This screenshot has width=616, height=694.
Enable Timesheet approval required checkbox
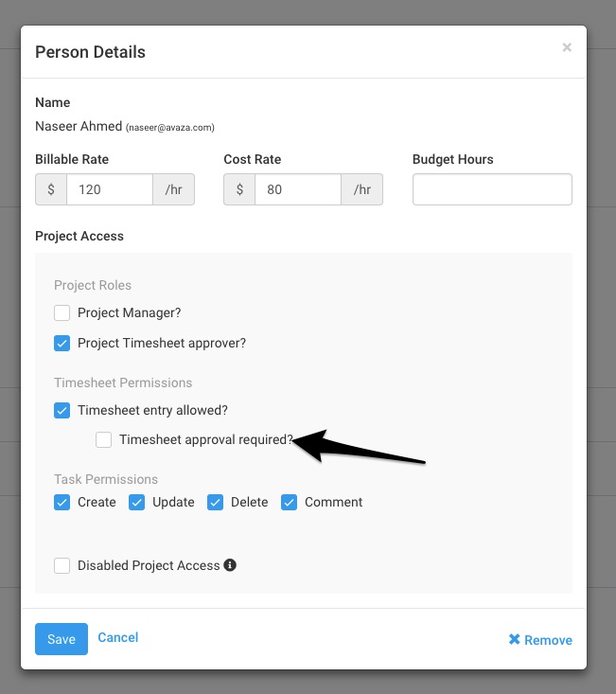pos(103,439)
